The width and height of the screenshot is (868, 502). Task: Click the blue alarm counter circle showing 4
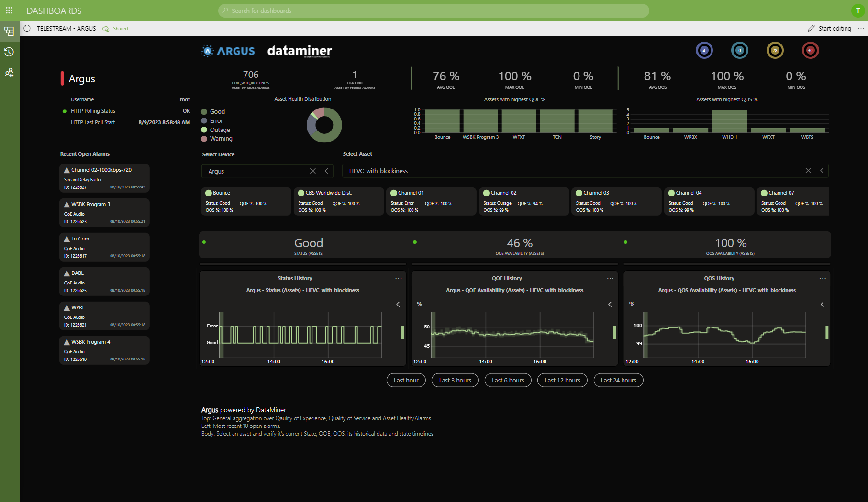click(704, 50)
